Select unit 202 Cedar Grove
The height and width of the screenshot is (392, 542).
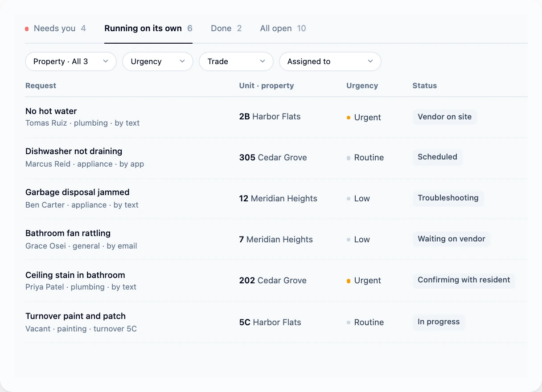point(273,281)
